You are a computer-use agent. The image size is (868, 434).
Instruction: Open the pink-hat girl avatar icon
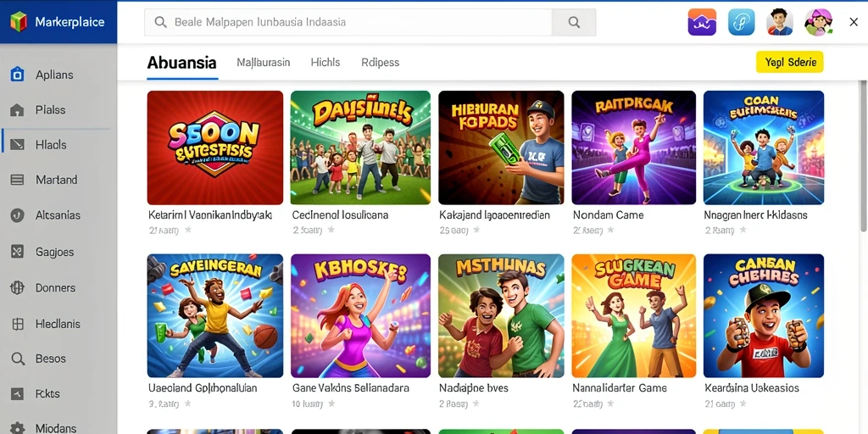click(x=818, y=22)
